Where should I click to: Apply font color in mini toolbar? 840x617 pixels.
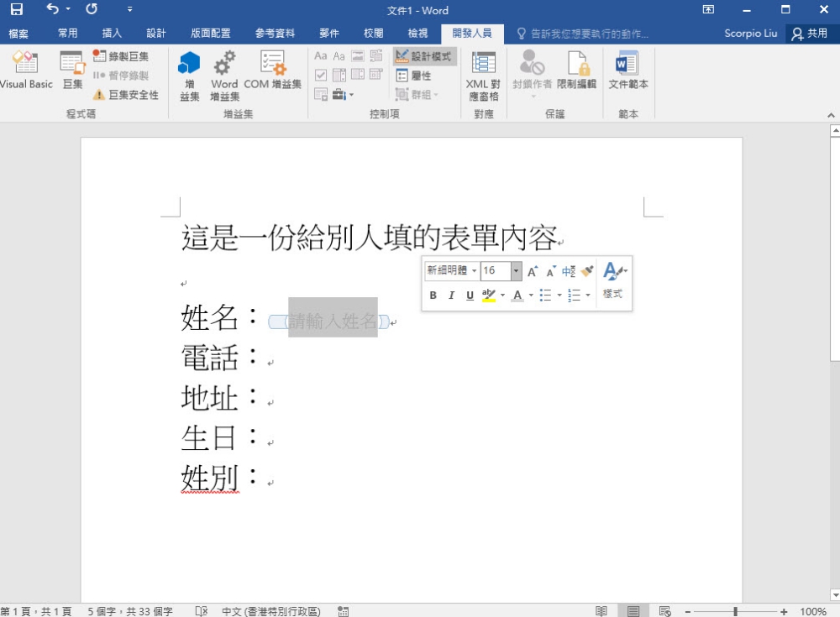[x=517, y=295]
